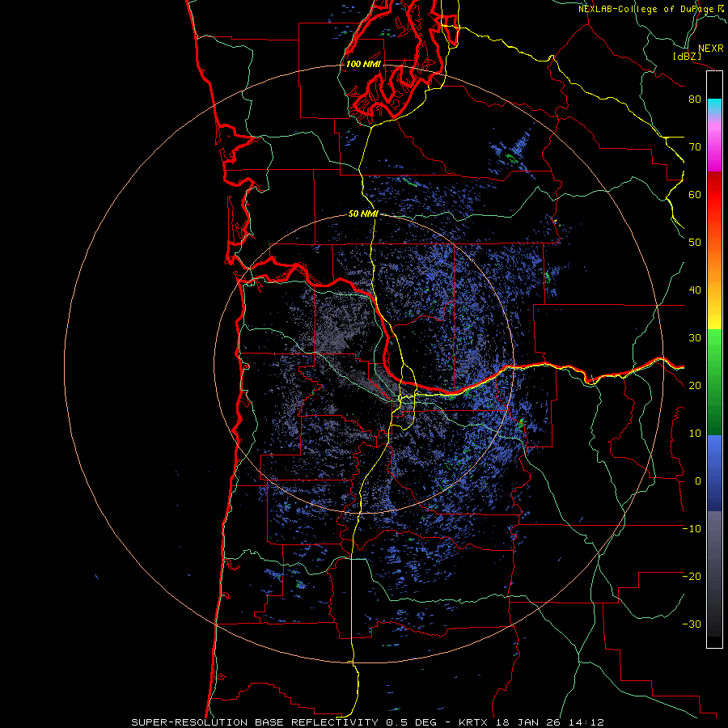Click the 'NEXLAB-College of DuPage' text
The width and height of the screenshot is (728, 728).
646,9
